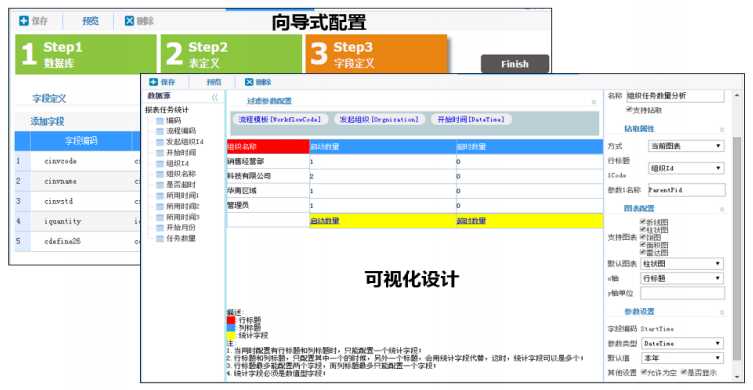This screenshot has width=753, height=390.
Task: Select the field icon beside 编码 in the data source tree
Action: (x=160, y=121)
